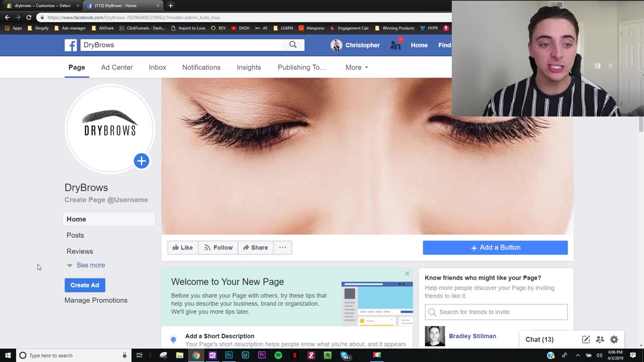Open File Explorer from the taskbar
The height and width of the screenshot is (362, 644).
pyautogui.click(x=180, y=355)
